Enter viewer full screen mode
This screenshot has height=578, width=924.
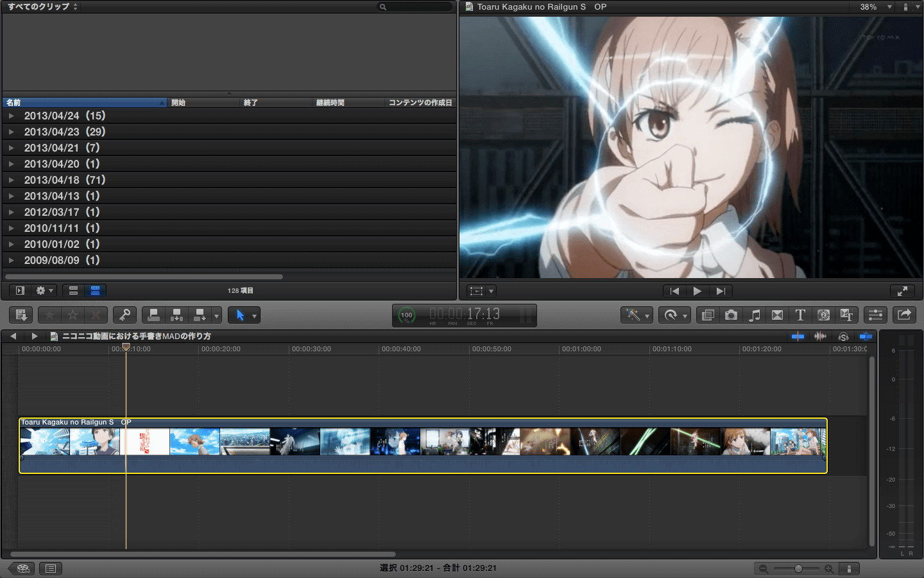[x=902, y=291]
